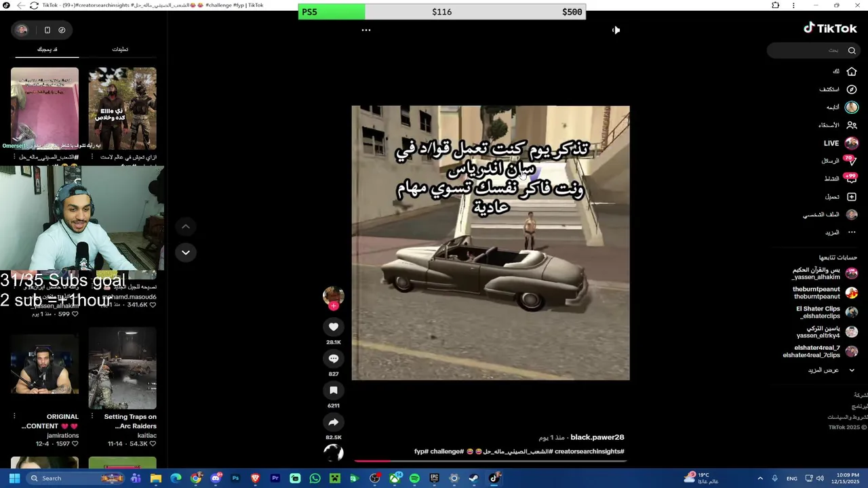Click the search magnifier icon in TikTok sidebar
This screenshot has height=488, width=868.
coord(852,50)
